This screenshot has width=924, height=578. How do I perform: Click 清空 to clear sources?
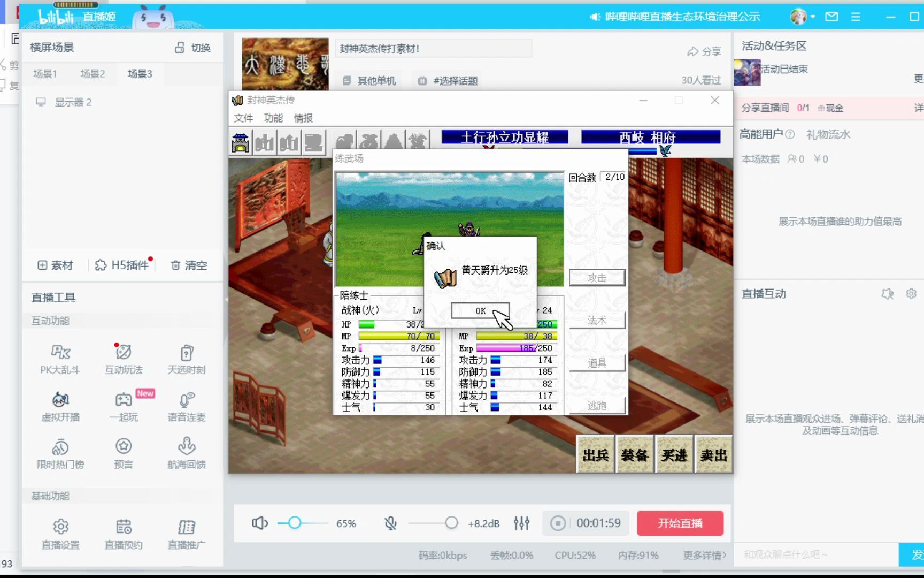point(189,265)
